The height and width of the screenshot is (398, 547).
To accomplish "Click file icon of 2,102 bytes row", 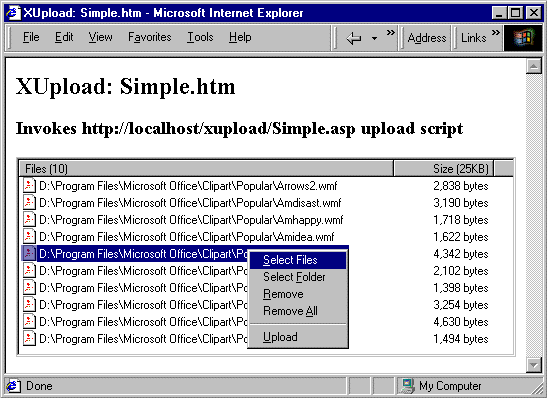I will point(29,271).
